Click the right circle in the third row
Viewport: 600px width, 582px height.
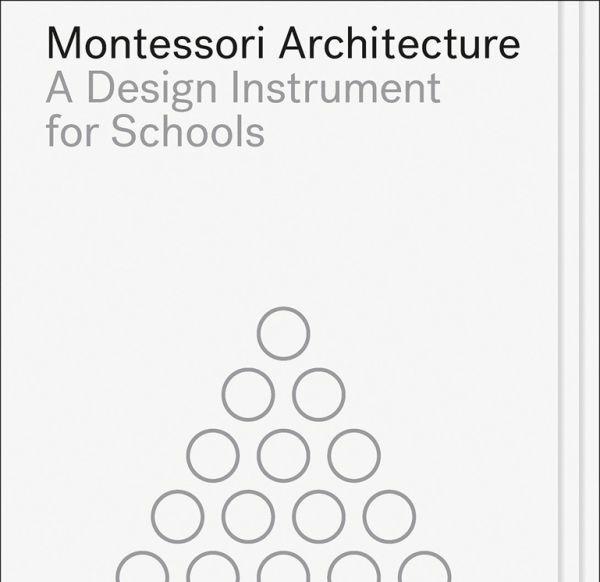click(x=354, y=455)
